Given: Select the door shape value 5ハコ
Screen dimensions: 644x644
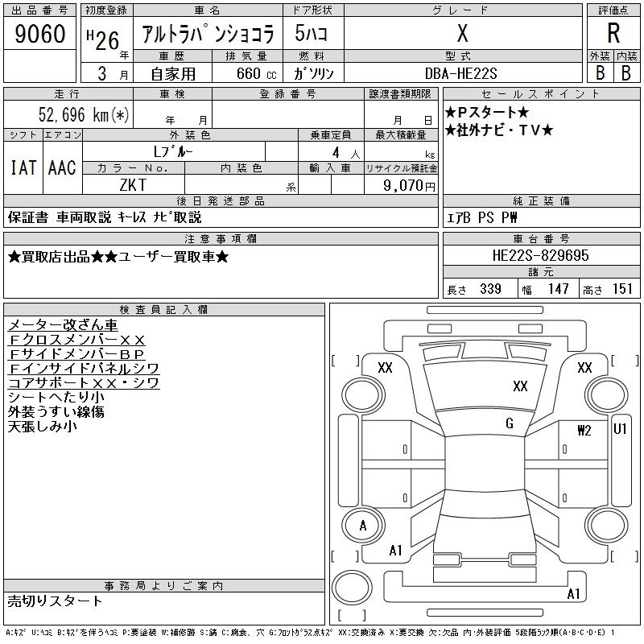Looking at the screenshot, I should click(x=312, y=33).
